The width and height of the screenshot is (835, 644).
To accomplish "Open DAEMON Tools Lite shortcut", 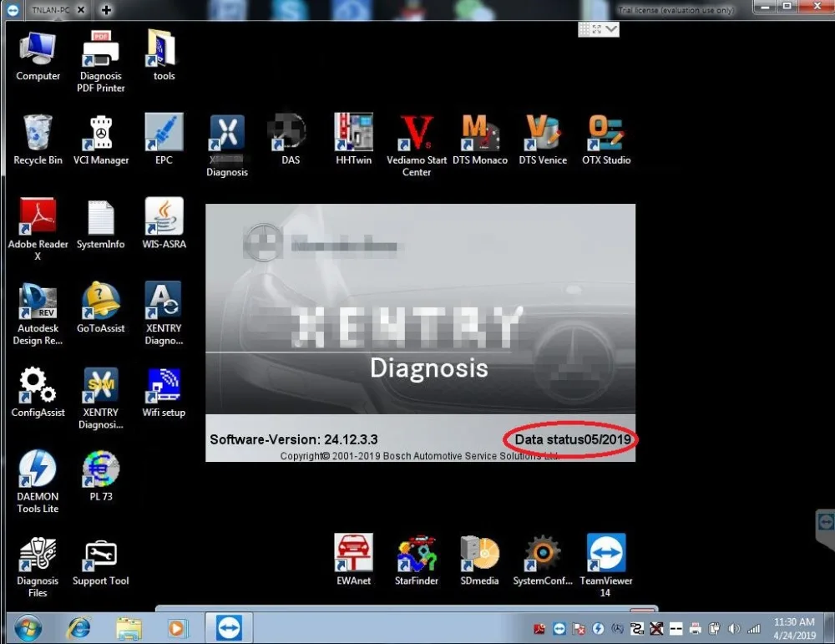I will [38, 482].
